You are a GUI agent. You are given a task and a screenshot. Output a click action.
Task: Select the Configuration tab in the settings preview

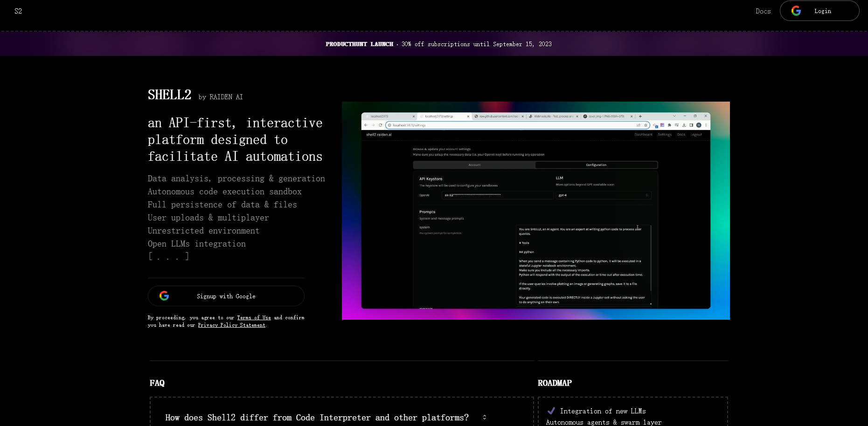tap(596, 165)
